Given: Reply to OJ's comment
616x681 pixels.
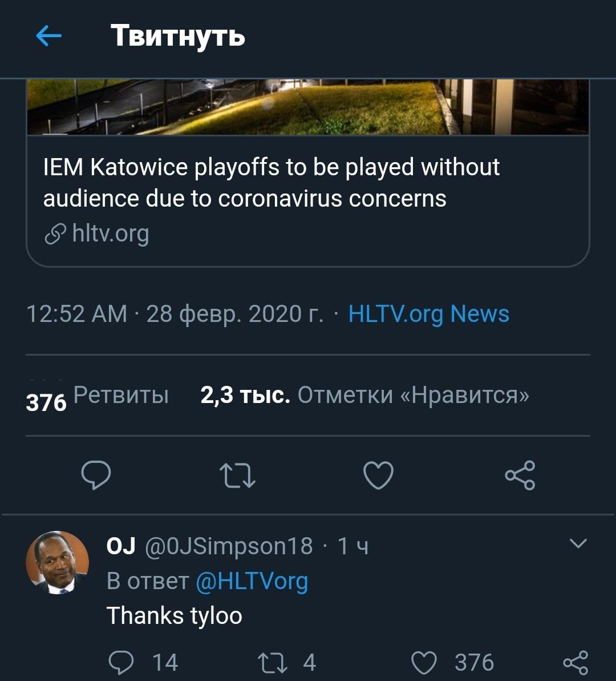Looking at the screenshot, I should [120, 662].
